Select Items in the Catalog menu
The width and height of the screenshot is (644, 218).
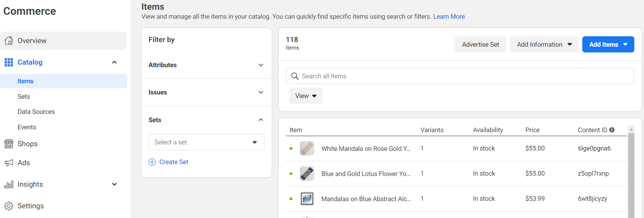(x=64, y=81)
